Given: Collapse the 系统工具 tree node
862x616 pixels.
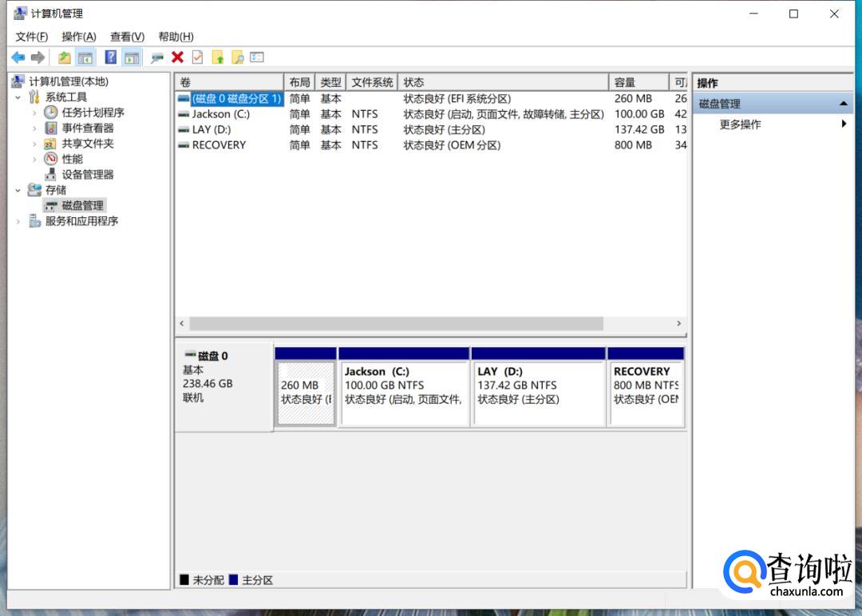Looking at the screenshot, I should point(18,97).
